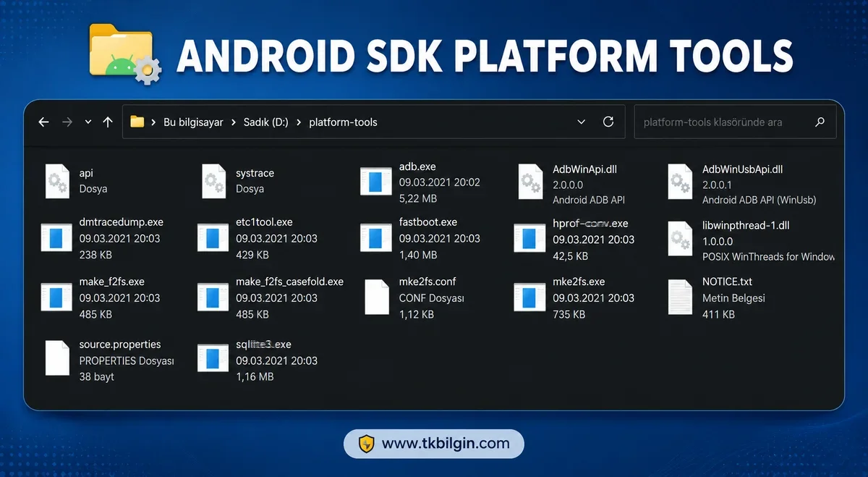Click the folder icon in address bar
868x477 pixels.
[137, 122]
